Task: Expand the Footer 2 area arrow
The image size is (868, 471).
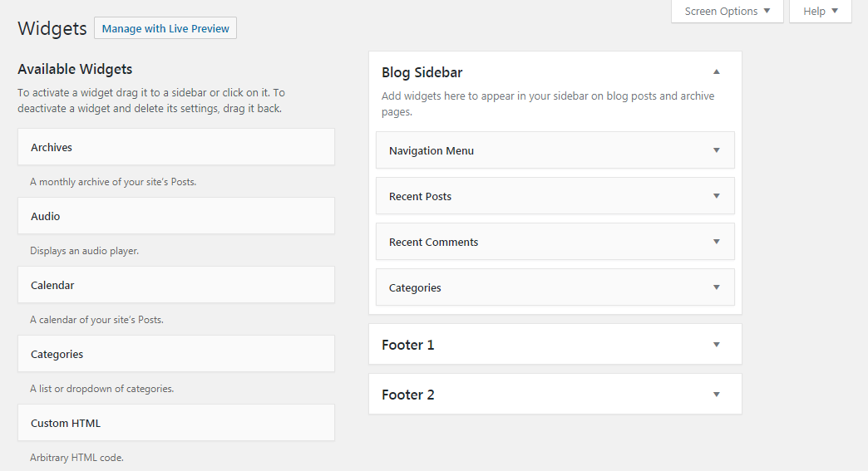Action: coord(717,394)
